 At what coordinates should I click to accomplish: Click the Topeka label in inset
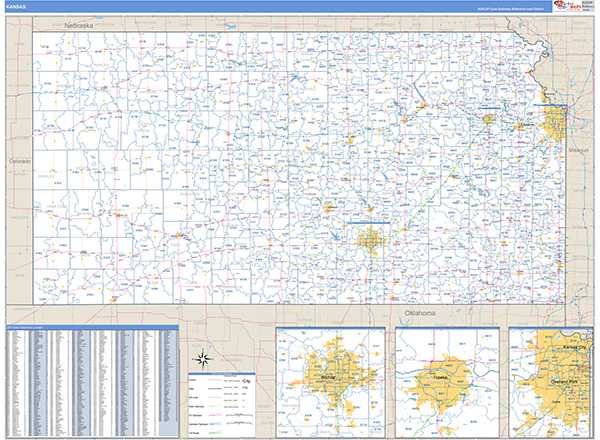(x=440, y=377)
